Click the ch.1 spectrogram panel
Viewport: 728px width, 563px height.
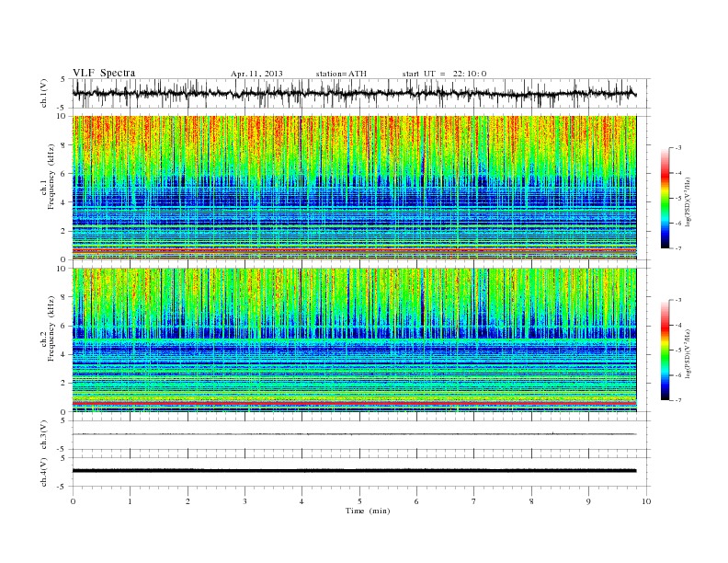354,188
